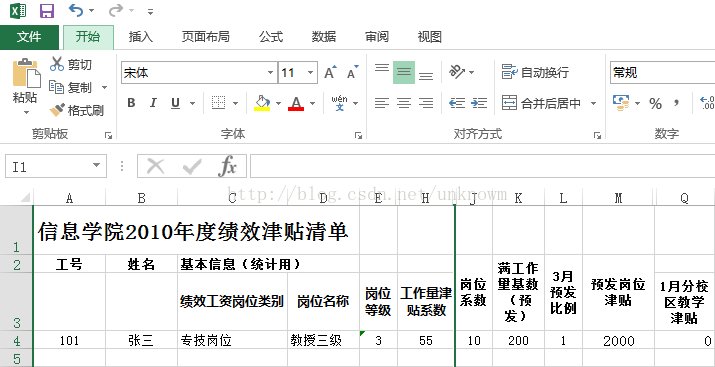Click the fx insert function icon
This screenshot has height=367, width=715.
227,167
